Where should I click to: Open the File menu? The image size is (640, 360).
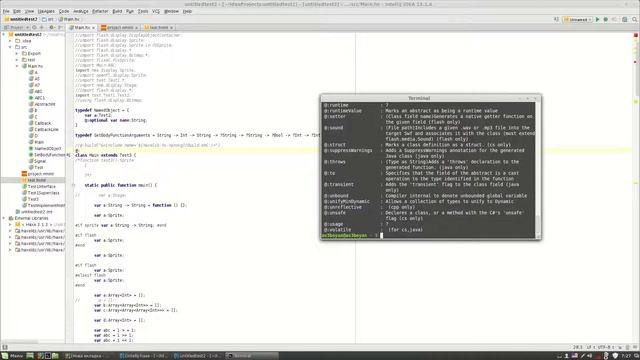[x=6, y=11]
